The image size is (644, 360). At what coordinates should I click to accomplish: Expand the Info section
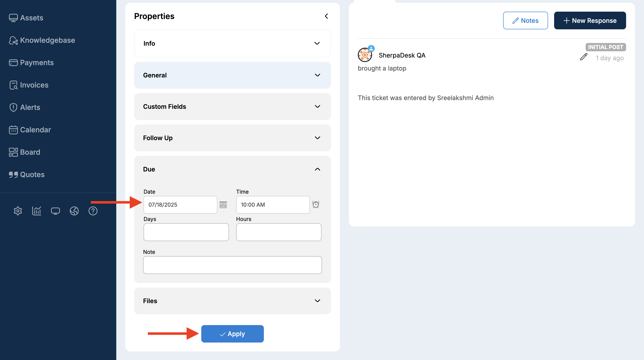(232, 43)
